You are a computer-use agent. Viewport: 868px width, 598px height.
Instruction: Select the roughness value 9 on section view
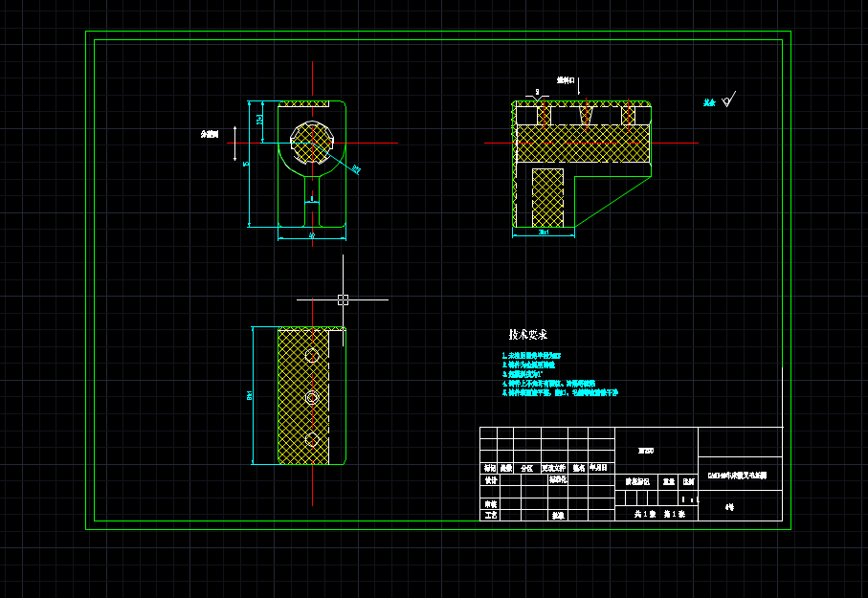coord(537,92)
